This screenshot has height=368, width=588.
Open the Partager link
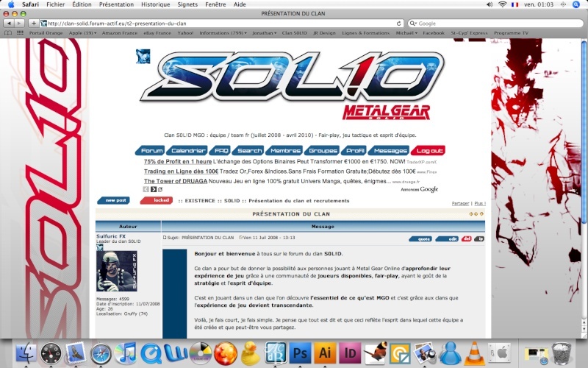pyautogui.click(x=460, y=204)
